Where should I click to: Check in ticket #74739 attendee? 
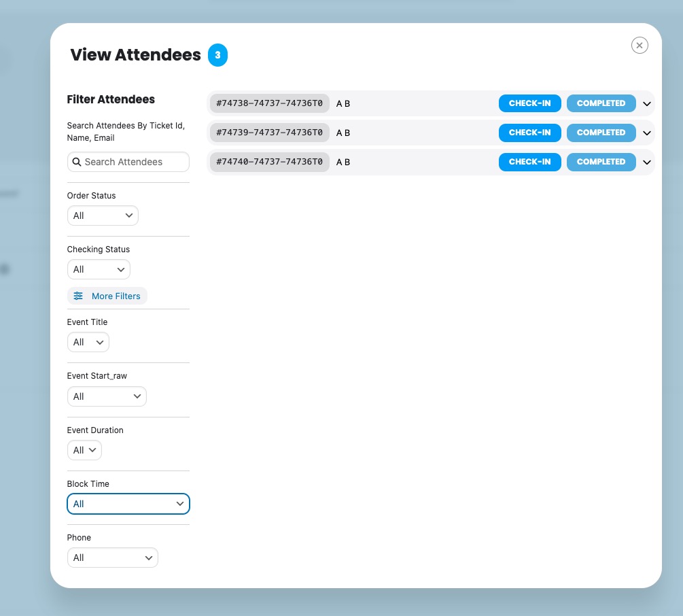click(x=529, y=133)
